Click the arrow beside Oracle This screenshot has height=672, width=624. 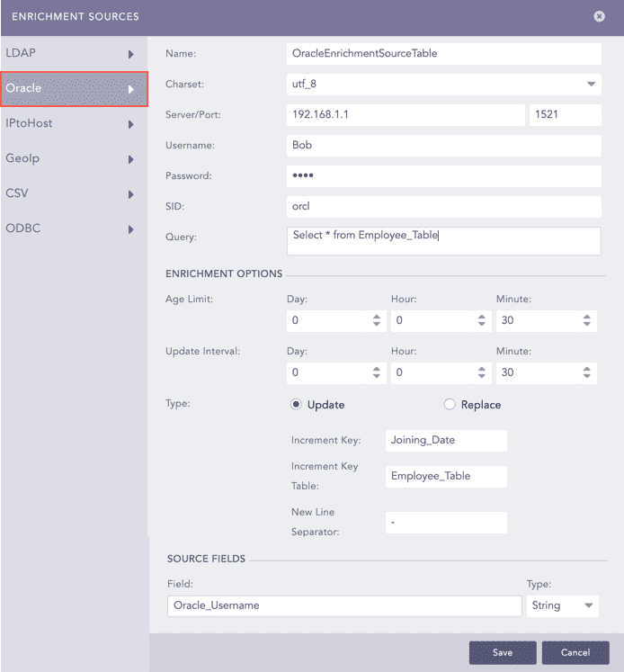[x=131, y=89]
